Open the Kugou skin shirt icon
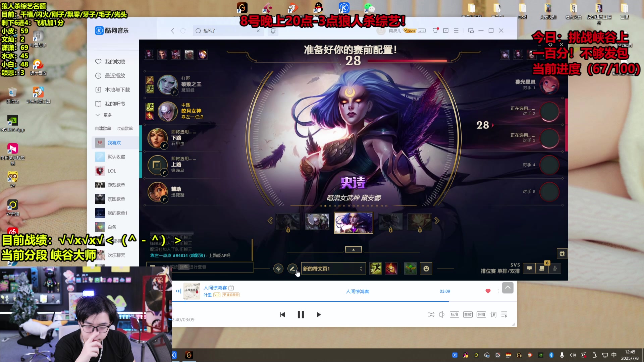644x362 pixels. tap(435, 31)
